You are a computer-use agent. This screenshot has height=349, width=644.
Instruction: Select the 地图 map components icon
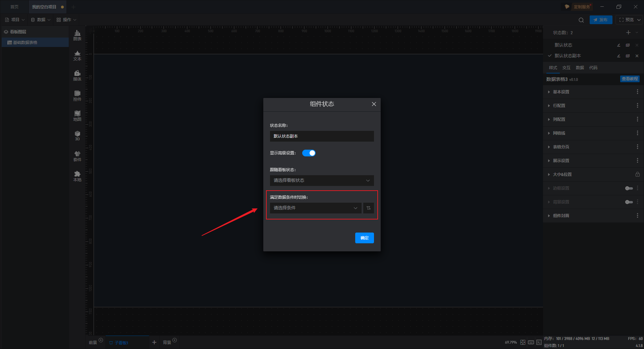(x=77, y=116)
